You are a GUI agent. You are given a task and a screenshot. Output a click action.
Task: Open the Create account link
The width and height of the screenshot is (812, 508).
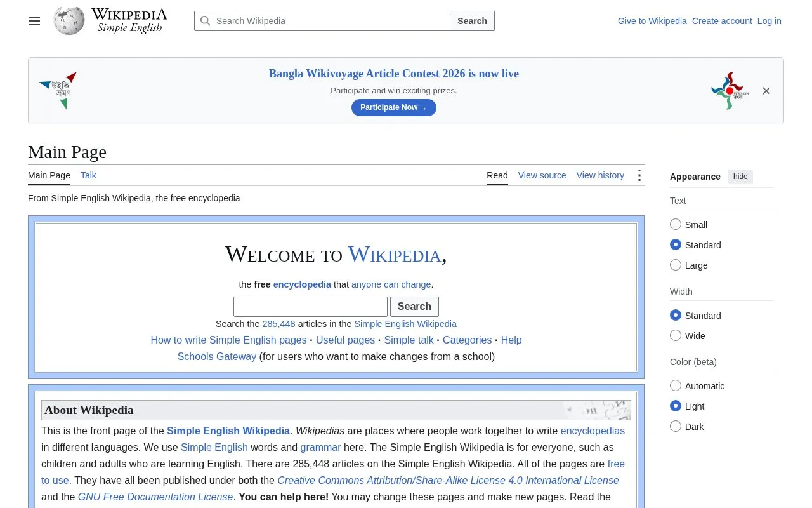[x=722, y=21]
